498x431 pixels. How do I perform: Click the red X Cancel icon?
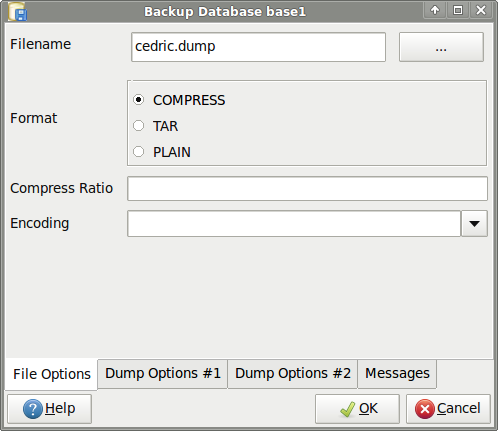pyautogui.click(x=425, y=409)
